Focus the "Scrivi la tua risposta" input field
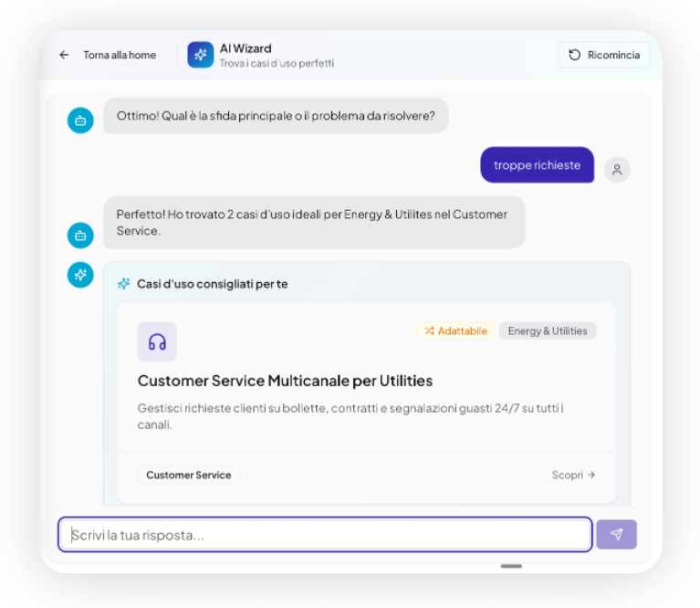Viewport: 700px width, 608px height. [x=325, y=535]
